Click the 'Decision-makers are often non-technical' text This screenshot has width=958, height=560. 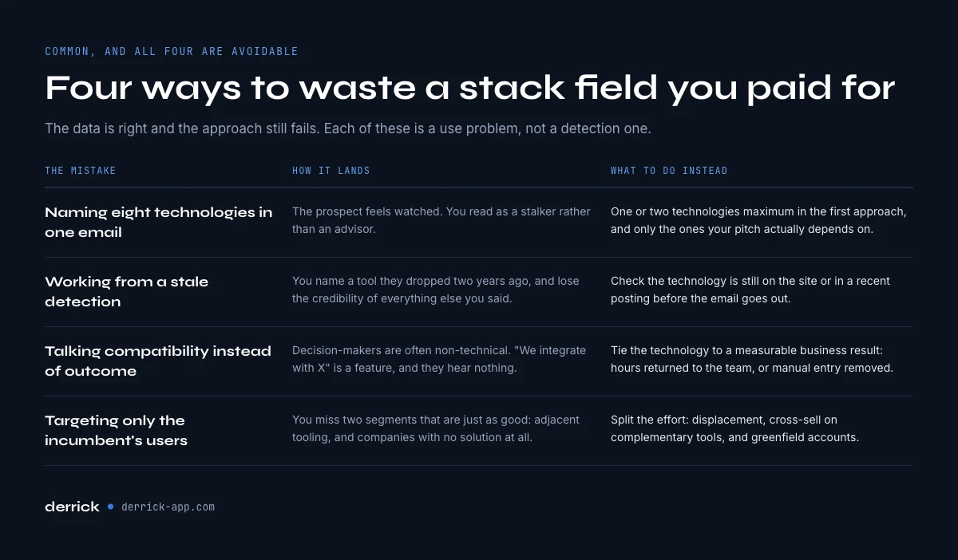point(439,359)
